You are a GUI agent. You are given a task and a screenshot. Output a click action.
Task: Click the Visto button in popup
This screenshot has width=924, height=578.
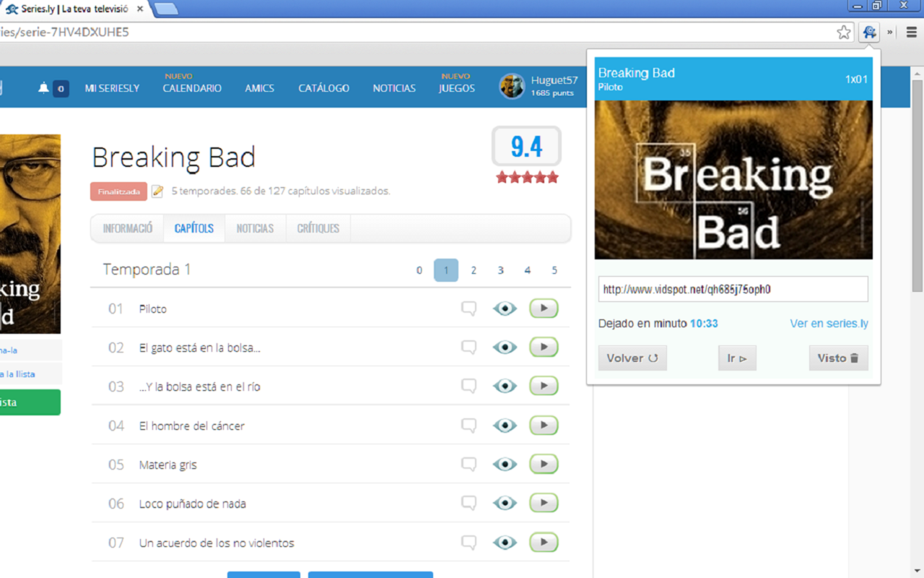(838, 358)
